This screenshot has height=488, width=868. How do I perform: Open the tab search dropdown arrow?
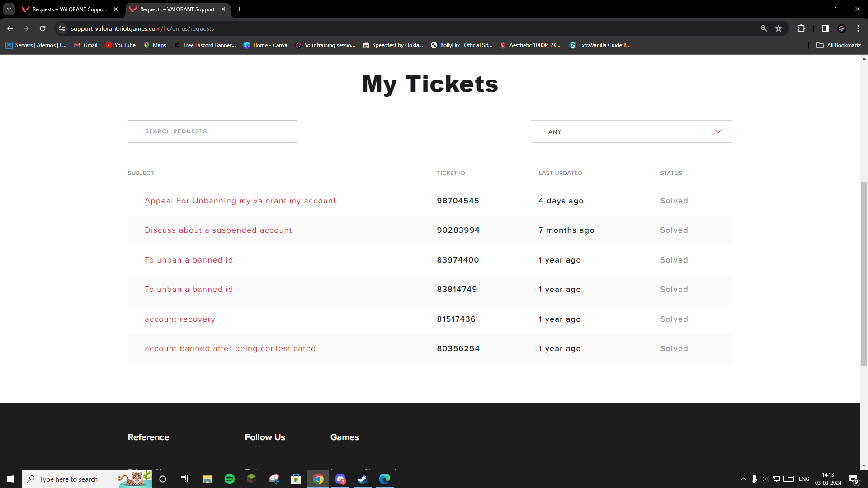tap(9, 9)
